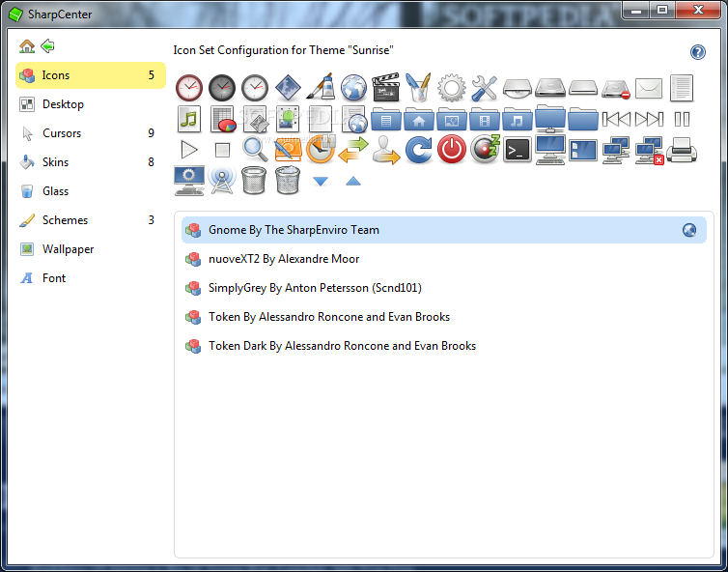Open the Skins section
Viewport: 728px width, 572px height.
(x=91, y=162)
